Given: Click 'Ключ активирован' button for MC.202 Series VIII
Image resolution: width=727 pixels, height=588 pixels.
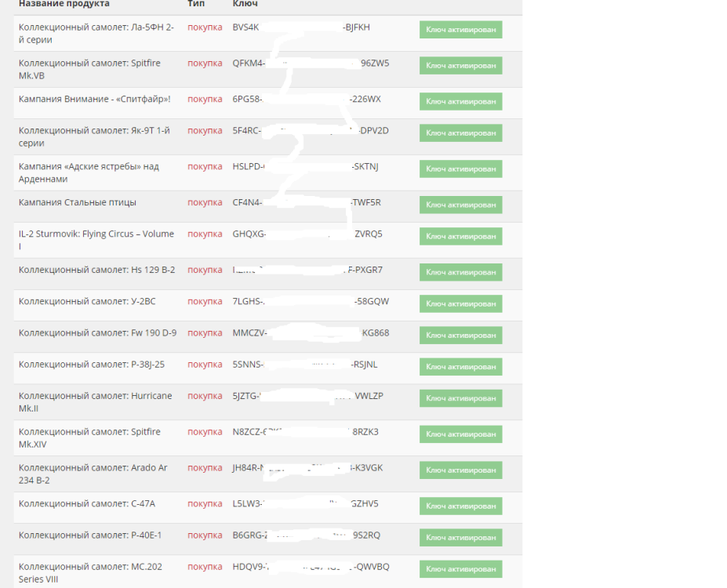Looking at the screenshot, I should [460, 569].
